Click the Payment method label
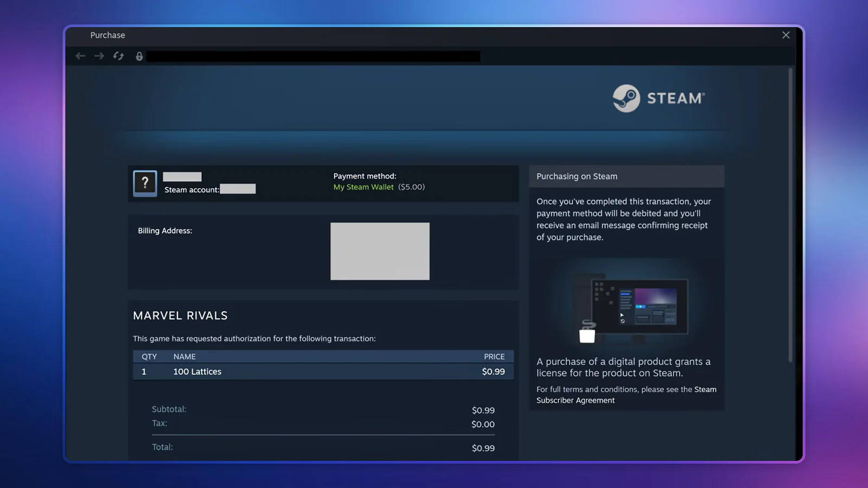The image size is (868, 488). [x=365, y=176]
